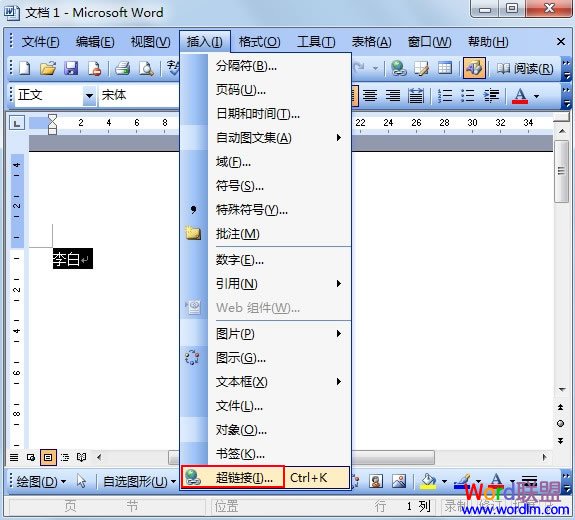This screenshot has height=520, width=575.
Task: Choose 域(F)... menu entry
Action: [265, 162]
